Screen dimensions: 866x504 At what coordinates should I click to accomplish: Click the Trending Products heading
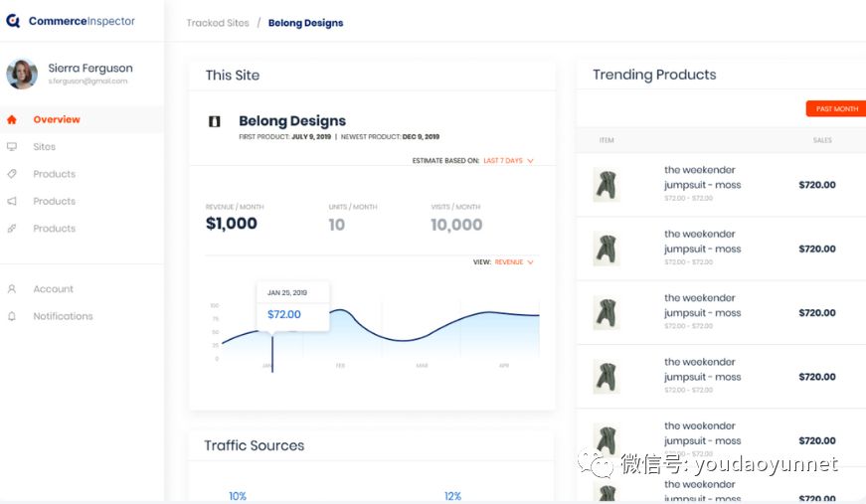(x=654, y=75)
